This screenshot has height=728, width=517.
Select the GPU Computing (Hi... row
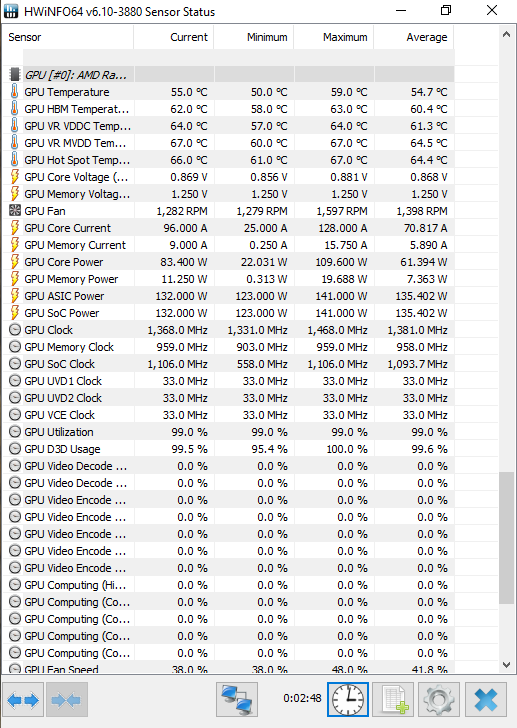[229, 585]
